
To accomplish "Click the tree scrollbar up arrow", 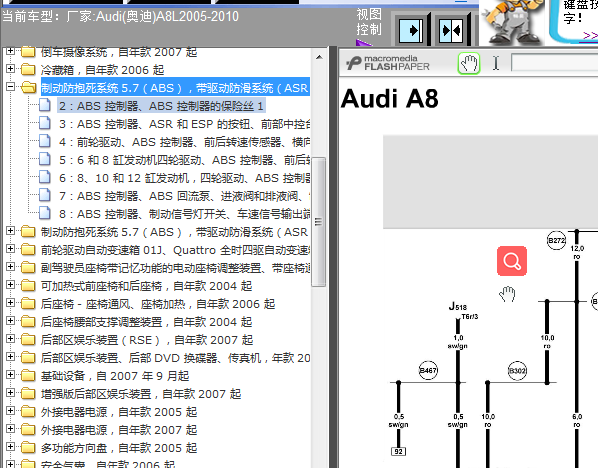I will [x=319, y=57].
